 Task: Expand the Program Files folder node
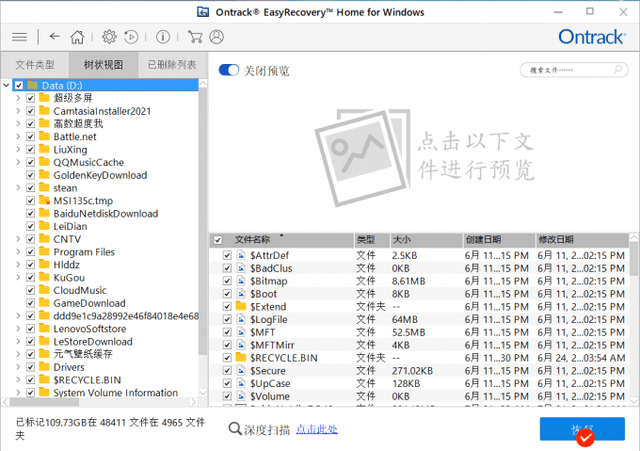(x=18, y=252)
